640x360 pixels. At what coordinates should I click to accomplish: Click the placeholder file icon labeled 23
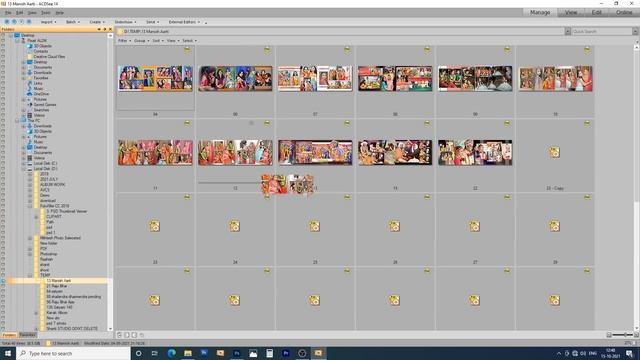[x=154, y=226]
